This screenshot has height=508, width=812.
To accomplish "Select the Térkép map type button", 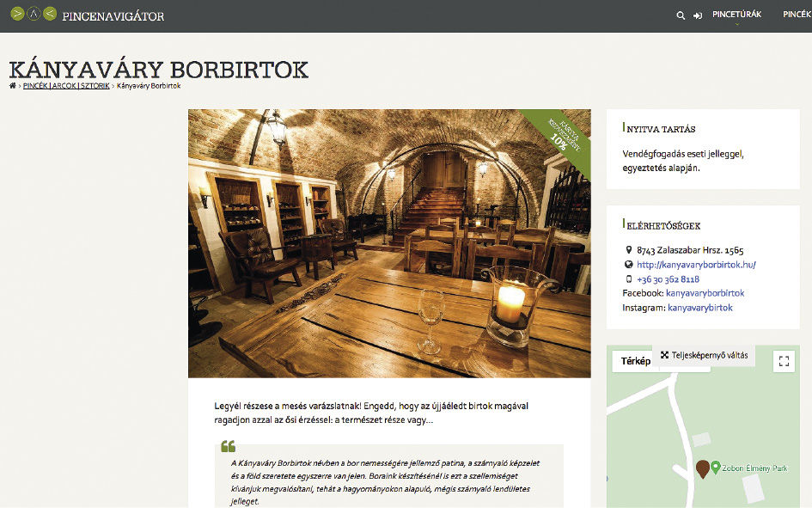I will click(x=635, y=361).
